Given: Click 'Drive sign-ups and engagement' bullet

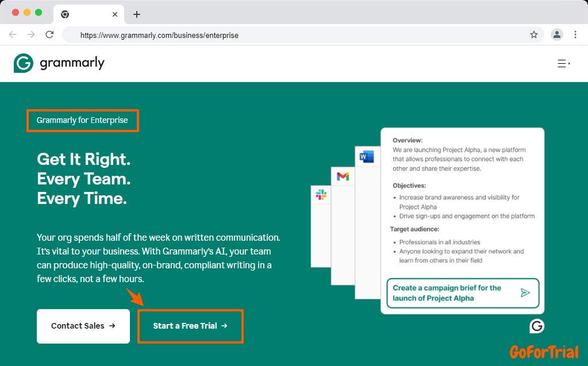Looking at the screenshot, I should [467, 216].
